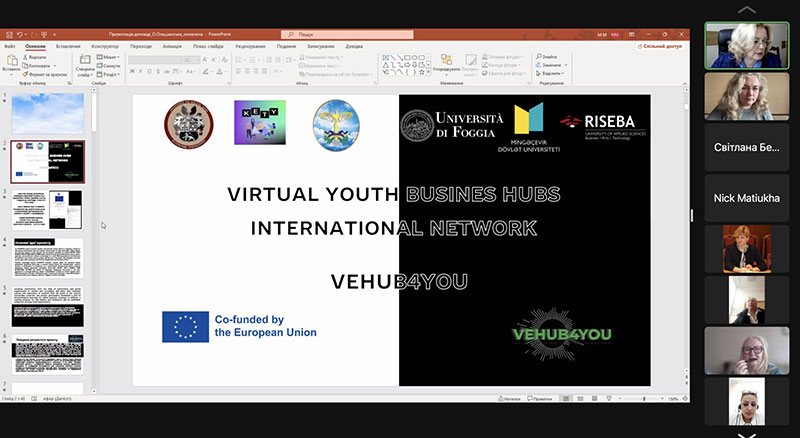Open the Animations (Анімація) tab
The image size is (800, 438).
172,46
